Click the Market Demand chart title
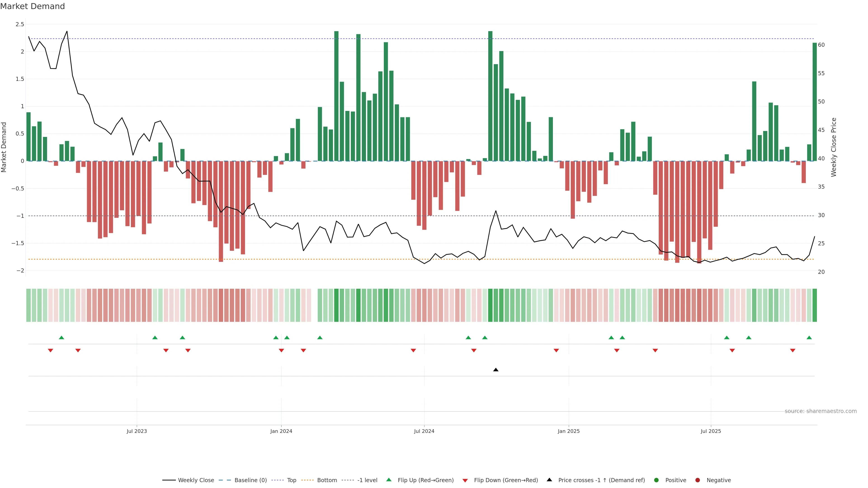Screen dimensions: 868x488 (32, 6)
